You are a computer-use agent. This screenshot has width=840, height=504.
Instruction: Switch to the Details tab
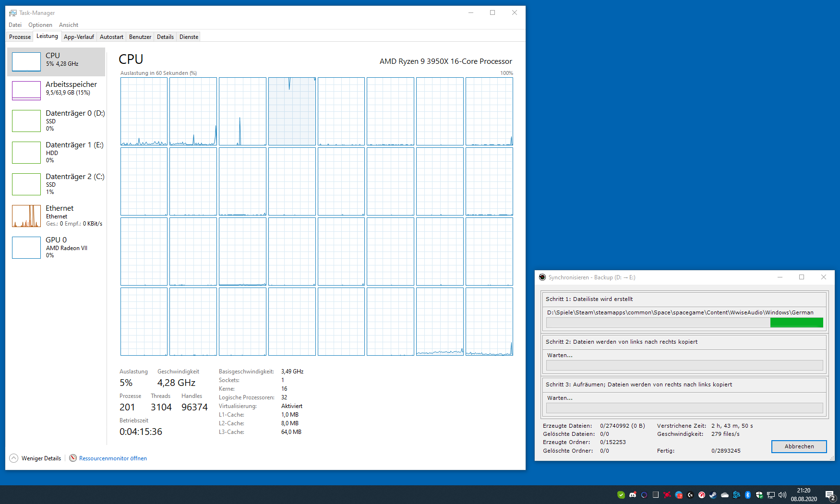pos(165,37)
